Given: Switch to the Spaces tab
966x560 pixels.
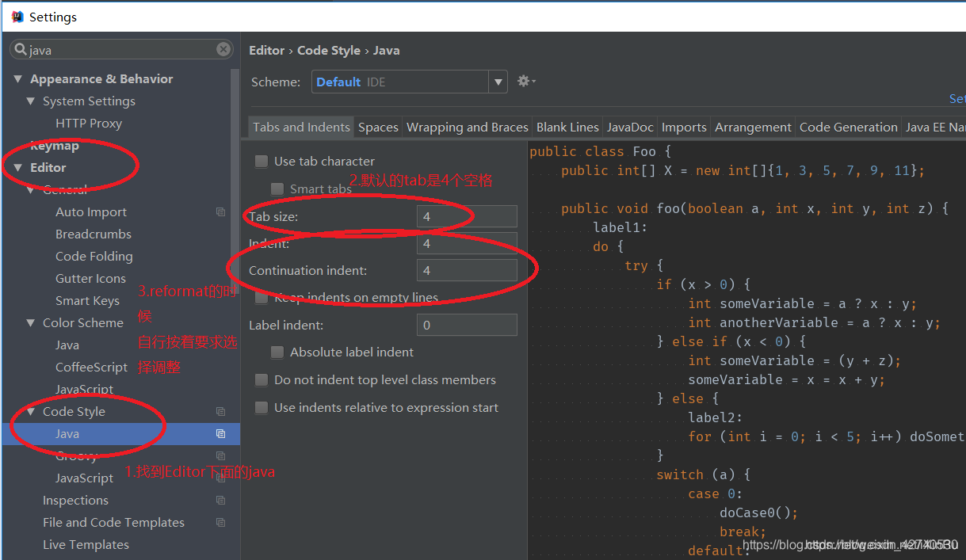Looking at the screenshot, I should (x=378, y=127).
